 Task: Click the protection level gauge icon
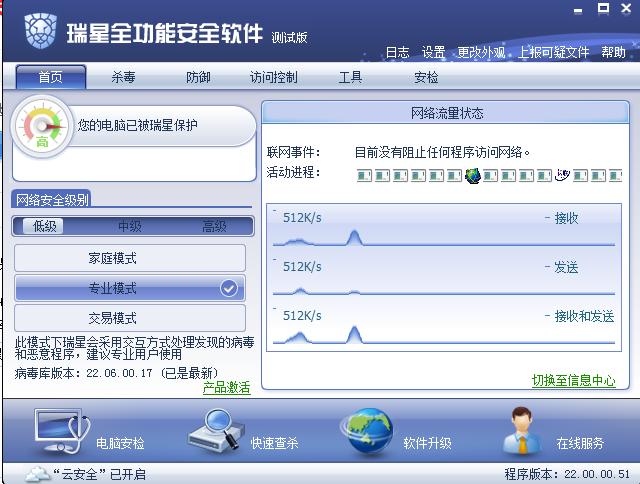[42, 127]
